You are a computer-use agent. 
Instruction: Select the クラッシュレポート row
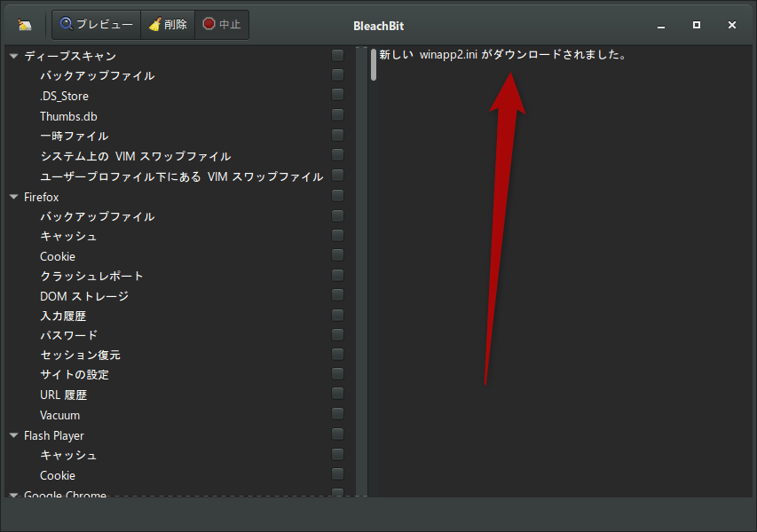pyautogui.click(x=180, y=276)
